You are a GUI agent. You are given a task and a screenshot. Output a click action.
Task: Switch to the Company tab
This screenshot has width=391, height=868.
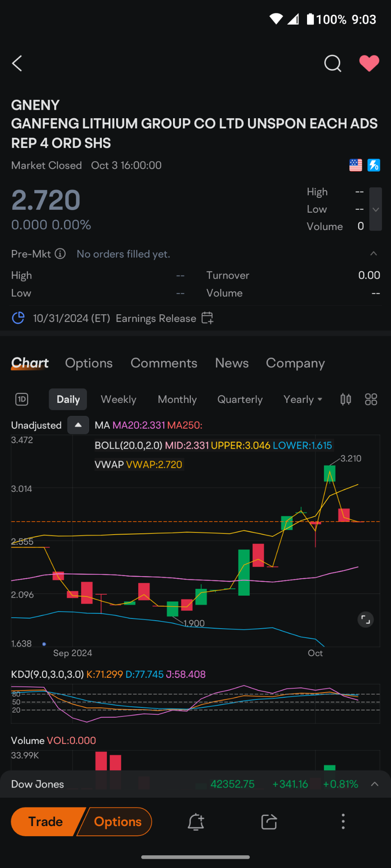tap(295, 363)
